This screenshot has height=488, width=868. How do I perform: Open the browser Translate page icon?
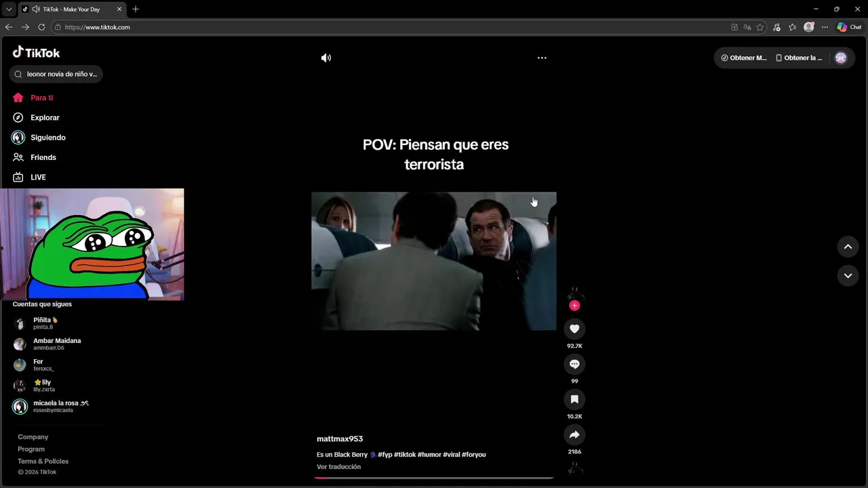747,27
